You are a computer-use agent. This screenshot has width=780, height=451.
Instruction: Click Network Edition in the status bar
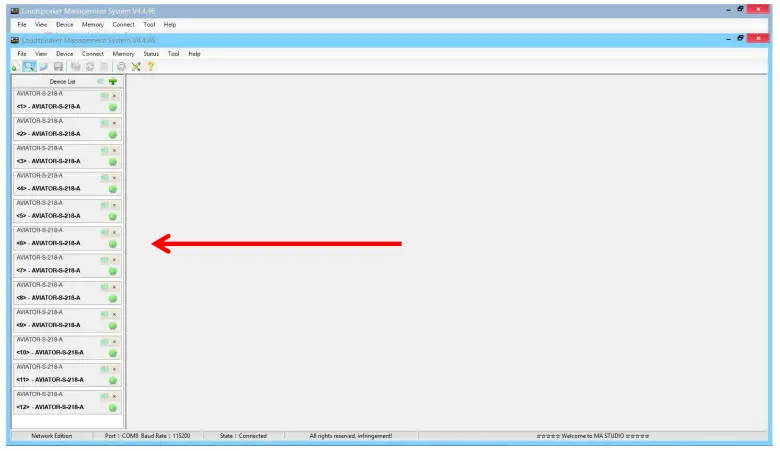[52, 436]
